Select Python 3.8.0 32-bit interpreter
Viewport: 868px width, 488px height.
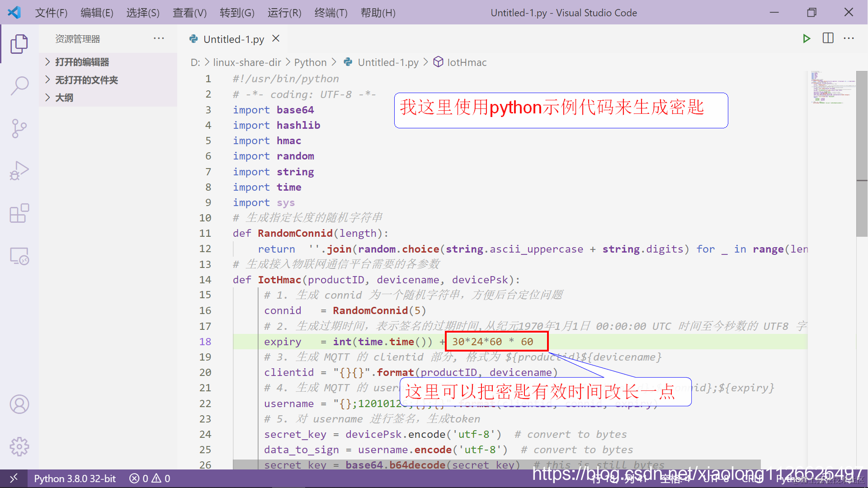[x=75, y=479]
